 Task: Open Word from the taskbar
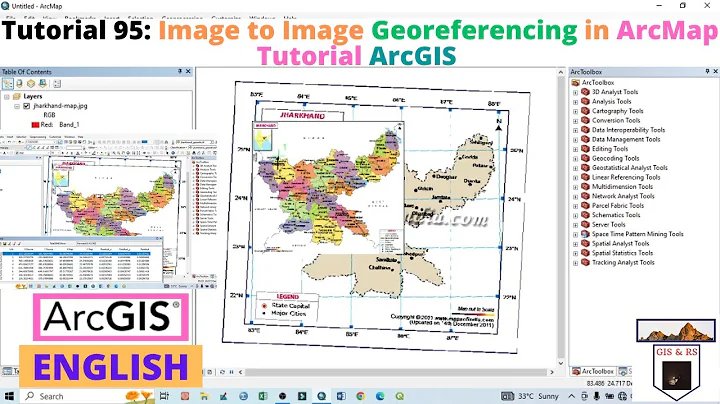(341, 396)
